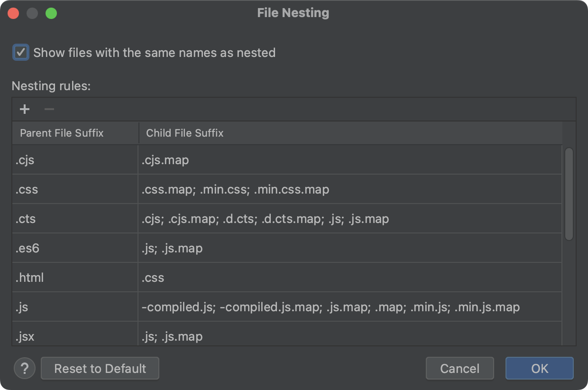Open help for File Nesting

click(25, 368)
